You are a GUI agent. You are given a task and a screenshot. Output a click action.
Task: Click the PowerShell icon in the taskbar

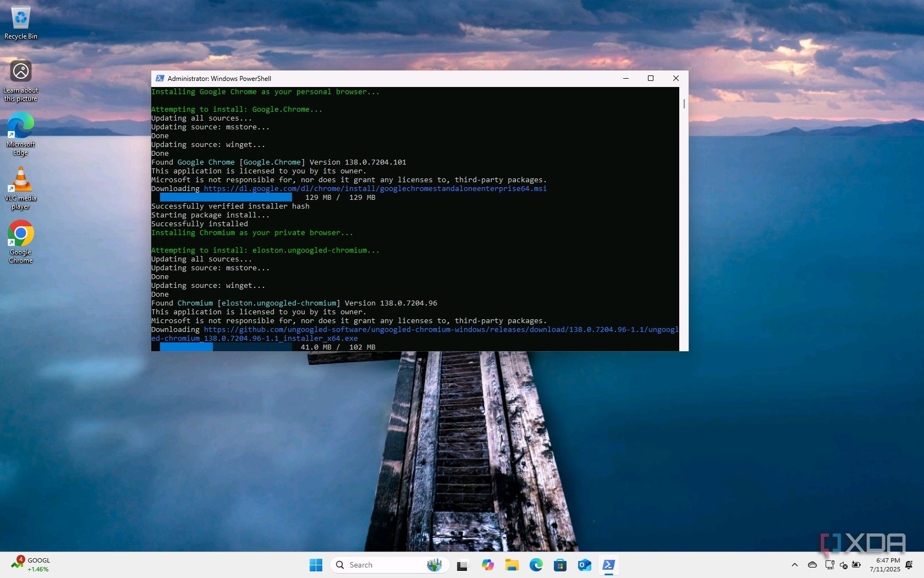coord(608,565)
